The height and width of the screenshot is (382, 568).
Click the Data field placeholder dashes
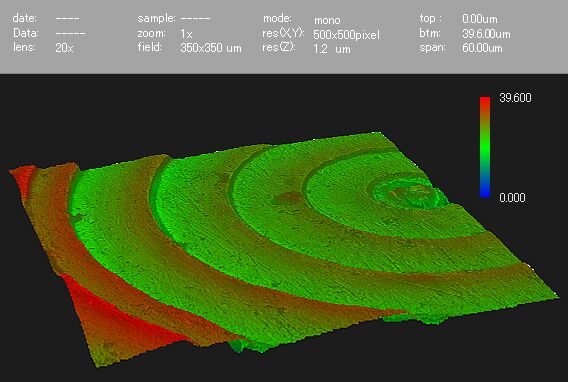(71, 34)
